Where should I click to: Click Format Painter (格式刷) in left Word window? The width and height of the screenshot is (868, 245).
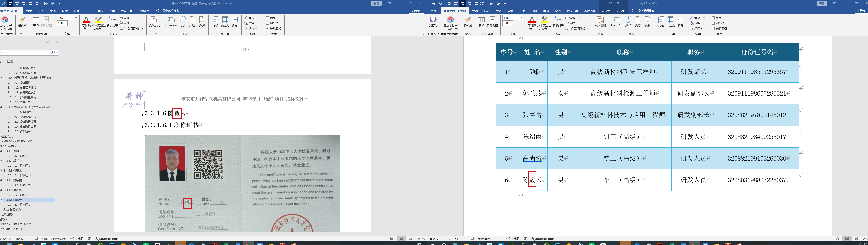pyautogui.click(x=22, y=22)
